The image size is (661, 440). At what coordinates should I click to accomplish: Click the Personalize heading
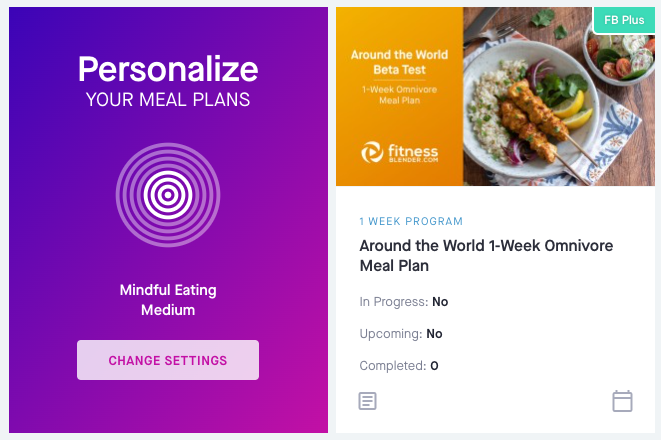pos(168,68)
